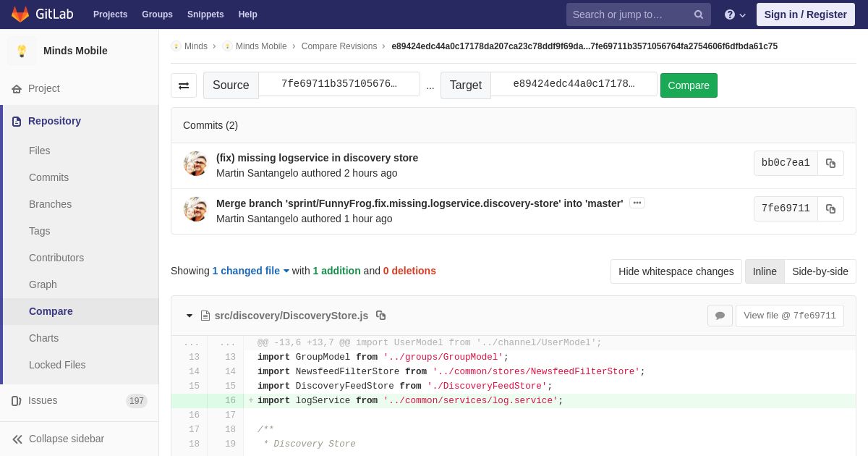Click the green Compare button
The image size is (868, 456).
coord(689,85)
